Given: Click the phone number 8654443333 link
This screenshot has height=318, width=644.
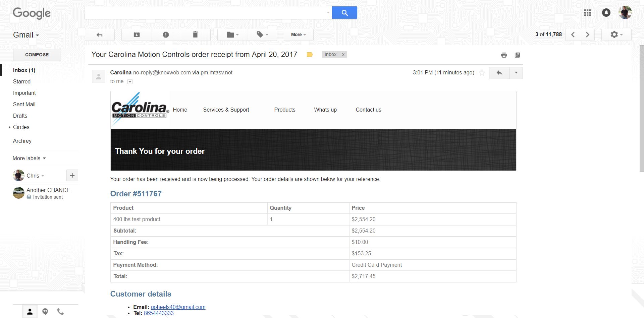Looking at the screenshot, I should [159, 313].
